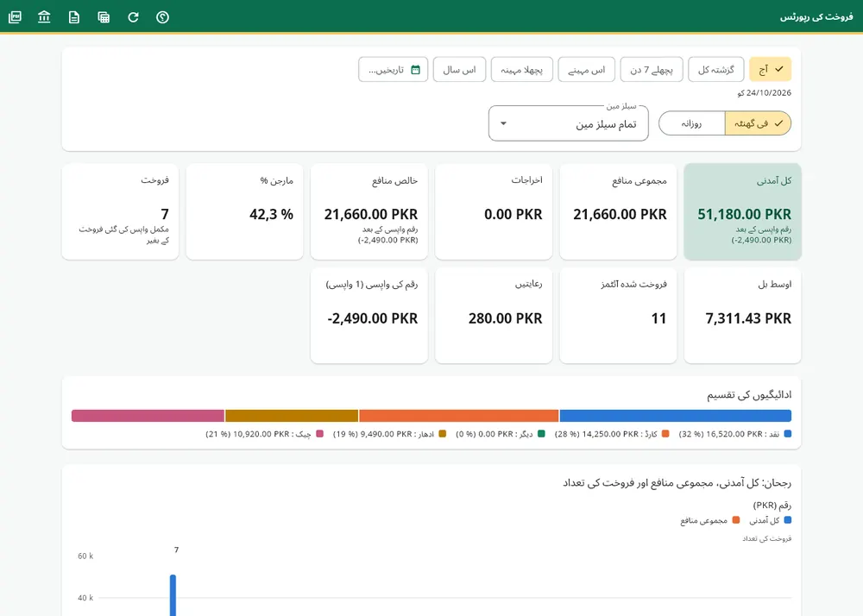Click the calendar icon in تاریخیں chip
The image size is (863, 616).
(416, 69)
